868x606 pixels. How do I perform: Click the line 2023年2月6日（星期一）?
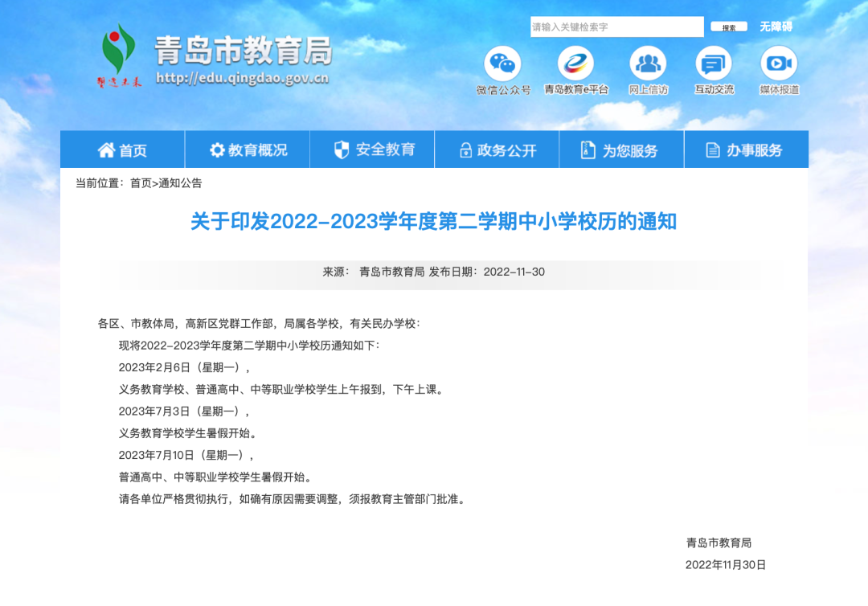pos(184,367)
